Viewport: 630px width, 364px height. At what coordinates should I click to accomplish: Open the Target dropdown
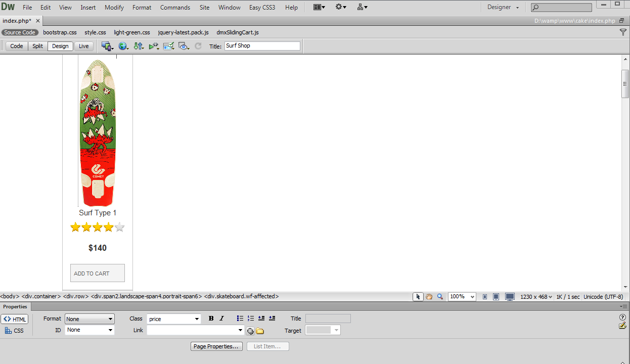click(x=323, y=330)
